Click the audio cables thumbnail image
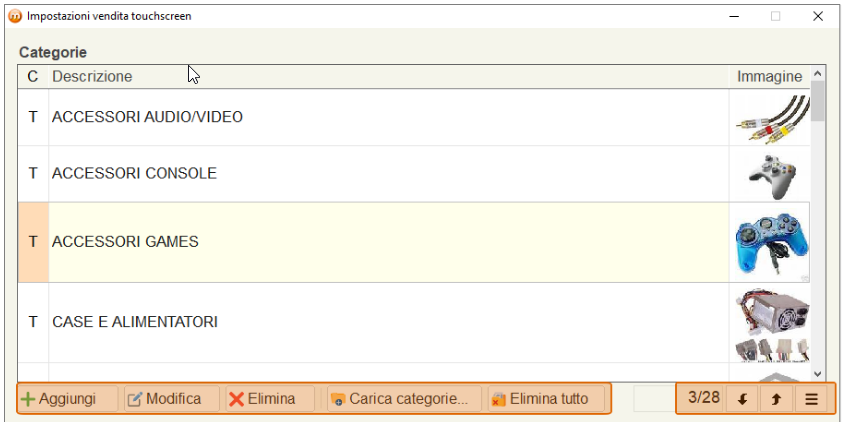Viewport: 845px width, 422px height. (772, 118)
